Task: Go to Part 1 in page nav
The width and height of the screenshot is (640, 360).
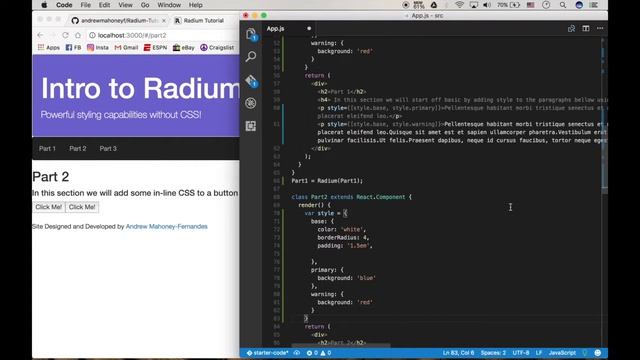Action: pos(47,149)
